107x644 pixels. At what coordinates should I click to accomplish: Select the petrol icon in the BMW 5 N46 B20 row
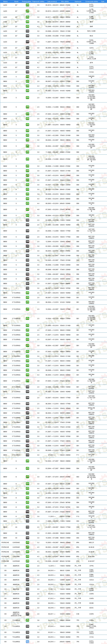coord(28,77)
